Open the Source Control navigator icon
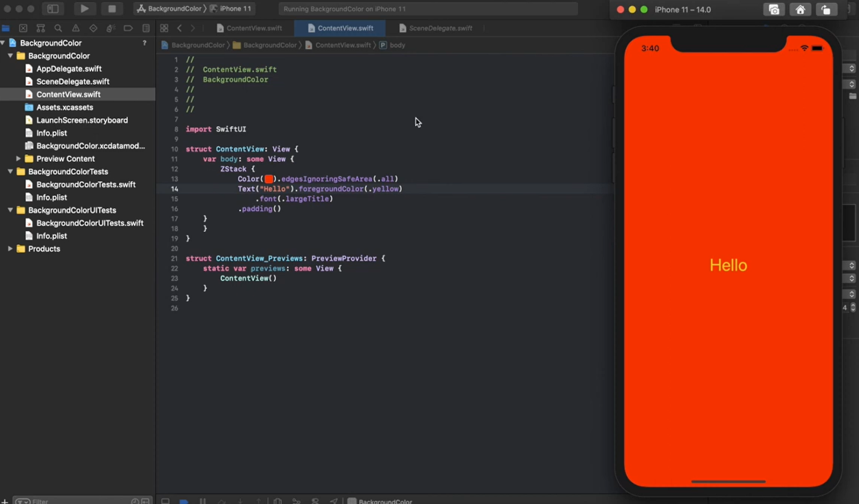859x504 pixels. (23, 28)
